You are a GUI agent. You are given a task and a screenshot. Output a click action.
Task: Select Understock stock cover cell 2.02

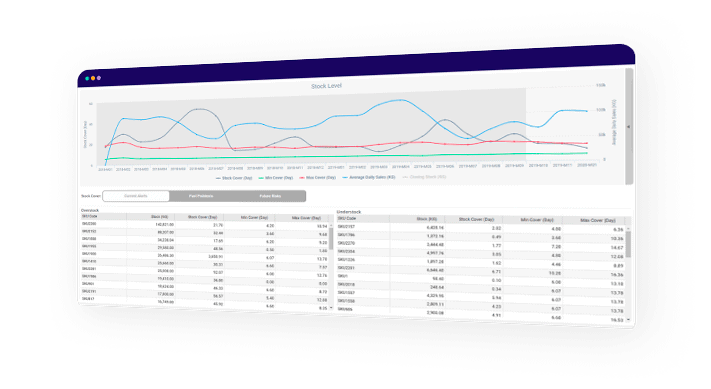(x=497, y=229)
